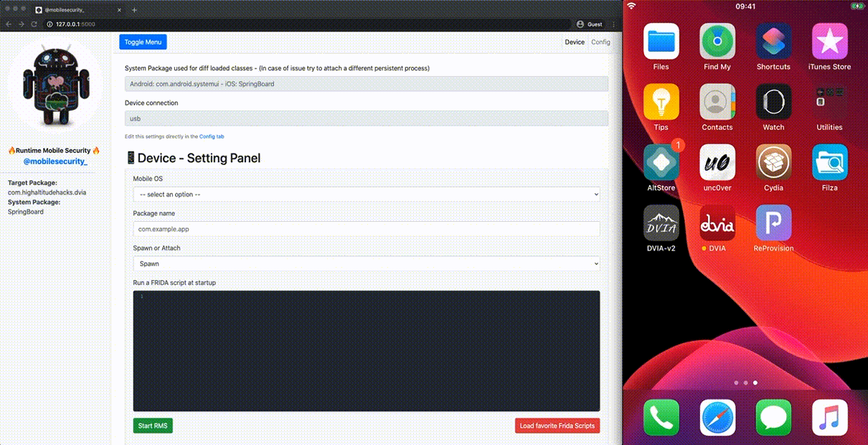Open the Utilities folder
The image size is (868, 445).
pos(829,102)
